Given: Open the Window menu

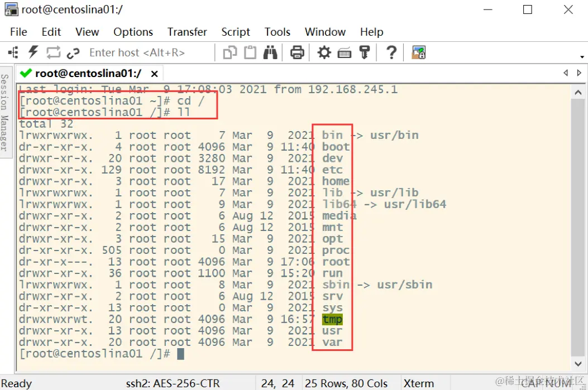Looking at the screenshot, I should click(x=325, y=32).
